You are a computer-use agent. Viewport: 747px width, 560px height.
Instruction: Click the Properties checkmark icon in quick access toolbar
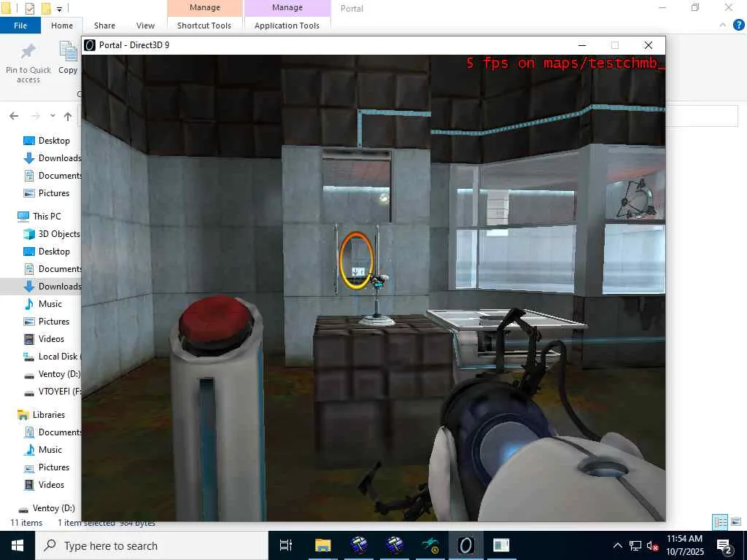[x=29, y=8]
